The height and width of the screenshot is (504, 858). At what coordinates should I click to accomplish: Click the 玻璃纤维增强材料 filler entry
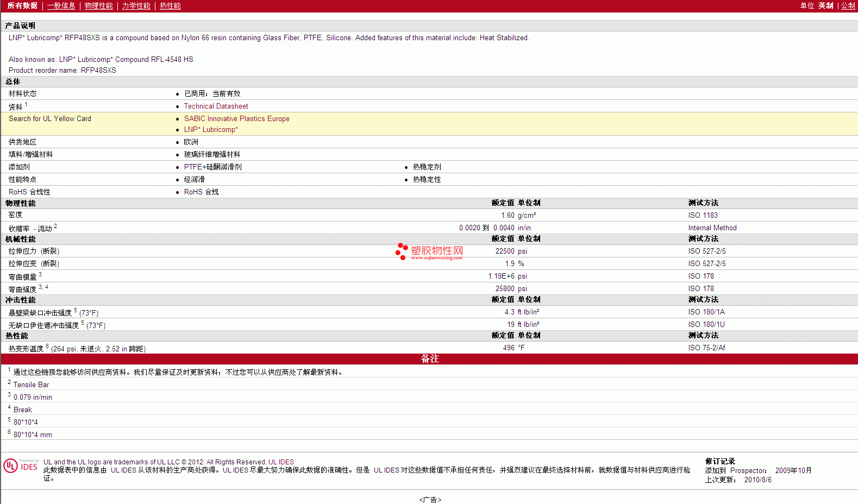pyautogui.click(x=212, y=155)
